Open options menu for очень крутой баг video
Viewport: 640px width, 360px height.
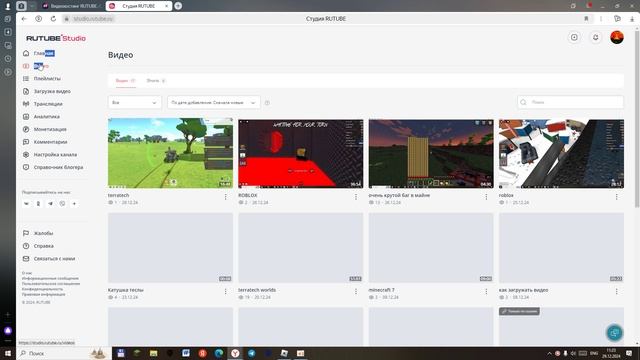point(486,197)
